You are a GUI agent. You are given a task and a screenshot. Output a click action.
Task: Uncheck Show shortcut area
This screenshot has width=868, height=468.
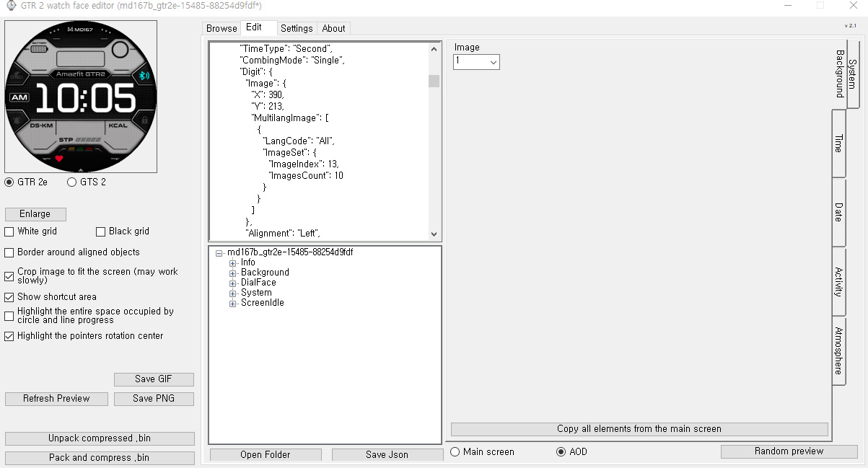pos(9,297)
